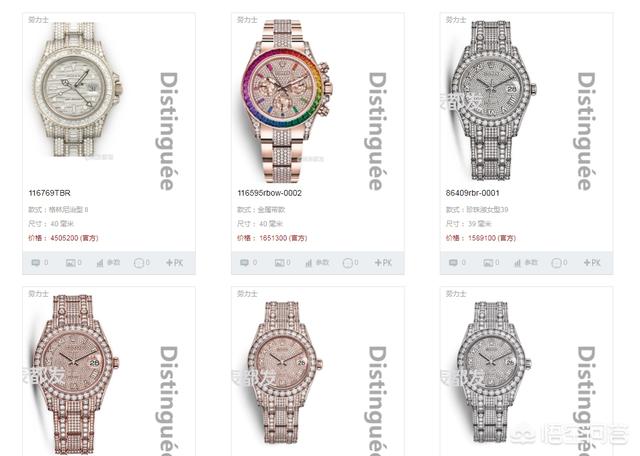Open the 116595rbow-0002 model title link
Viewport: 640px width, 456px height.
(x=269, y=193)
